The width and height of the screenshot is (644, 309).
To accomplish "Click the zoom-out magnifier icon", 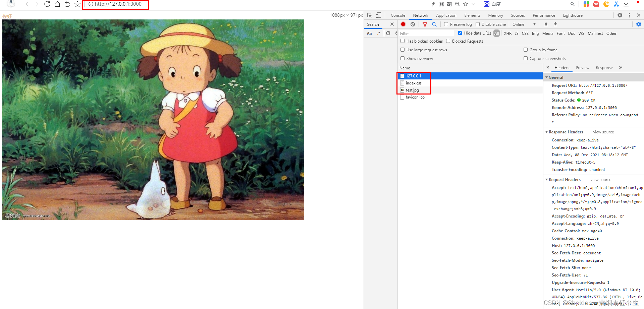I will (x=458, y=4).
